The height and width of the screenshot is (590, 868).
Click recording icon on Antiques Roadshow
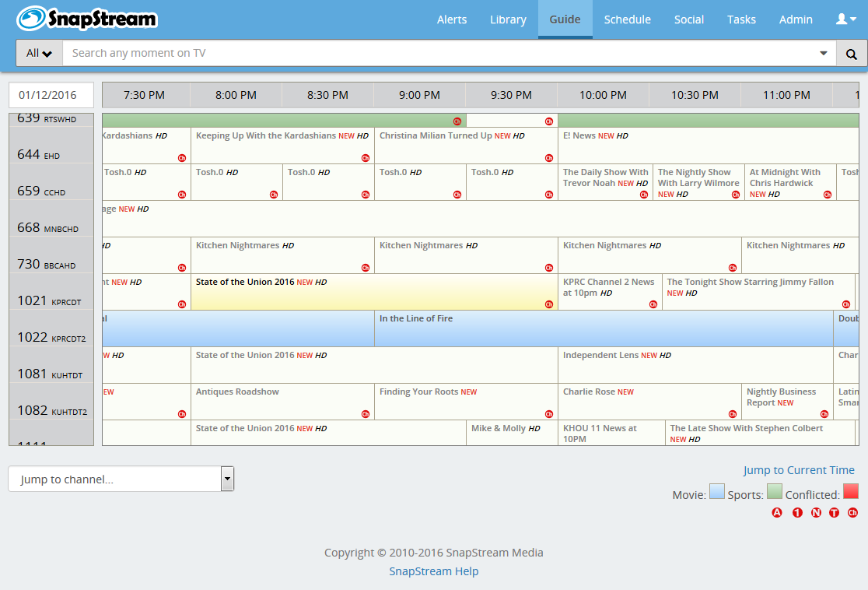(x=366, y=414)
